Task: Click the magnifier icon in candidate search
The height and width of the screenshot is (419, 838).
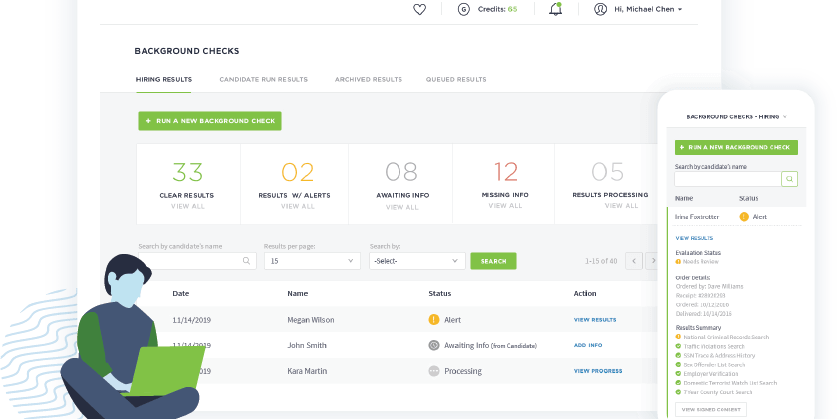Action: pyautogui.click(x=247, y=261)
